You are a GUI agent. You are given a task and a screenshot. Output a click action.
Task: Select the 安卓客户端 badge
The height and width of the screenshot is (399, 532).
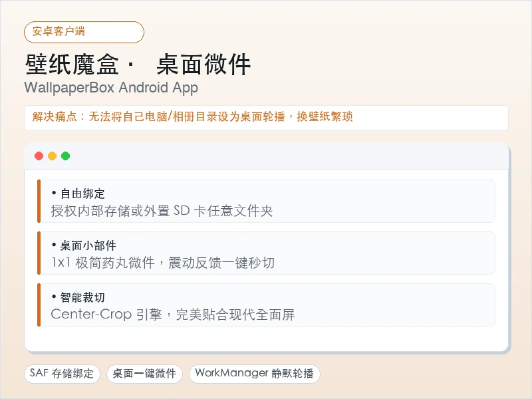point(84,32)
